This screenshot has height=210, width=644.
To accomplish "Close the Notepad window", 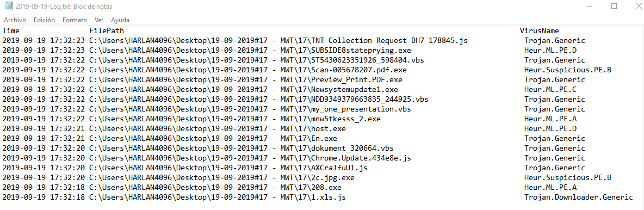I will tap(634, 7).
